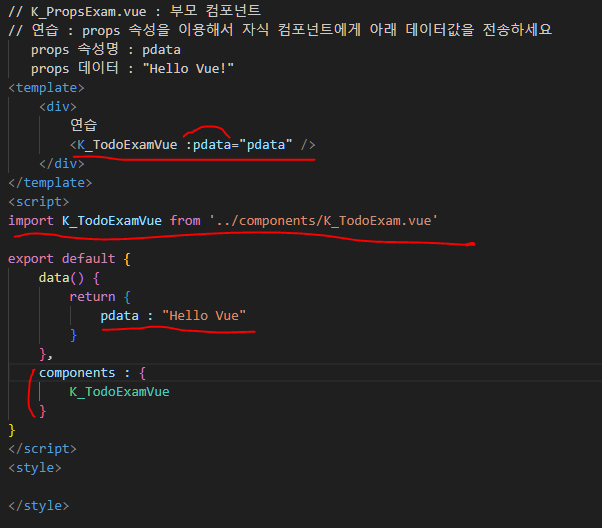This screenshot has height=528, width=602.
Task: Click the 'default' keyword
Action: tap(88, 258)
